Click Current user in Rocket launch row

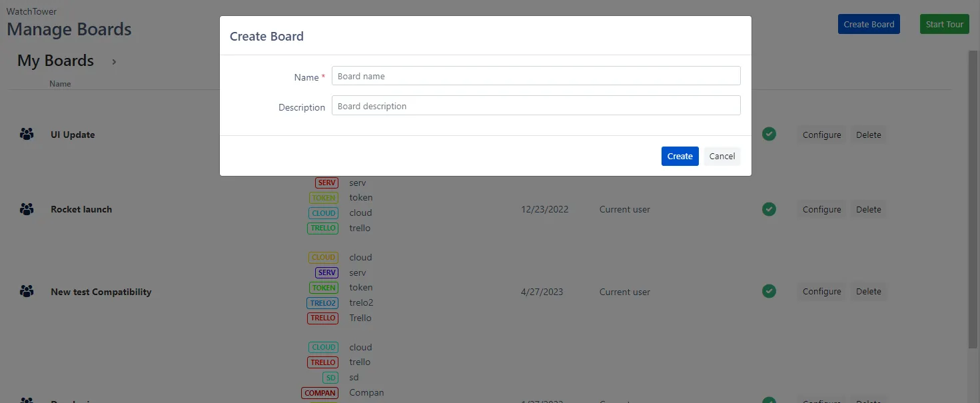[x=624, y=209]
